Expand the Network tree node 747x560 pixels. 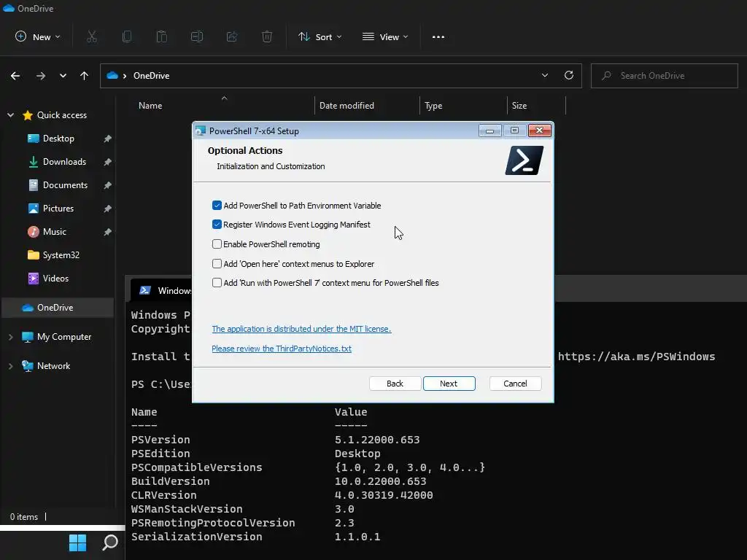10,366
